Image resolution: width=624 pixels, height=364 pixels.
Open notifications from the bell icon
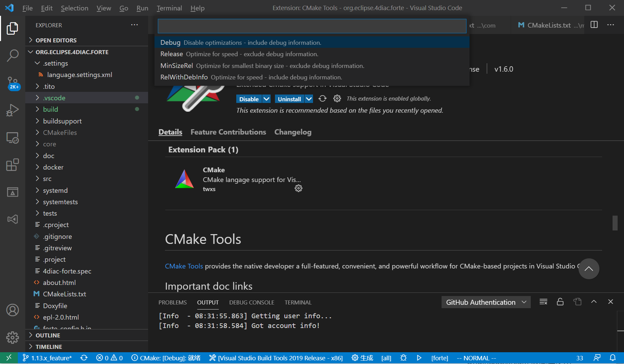click(613, 358)
